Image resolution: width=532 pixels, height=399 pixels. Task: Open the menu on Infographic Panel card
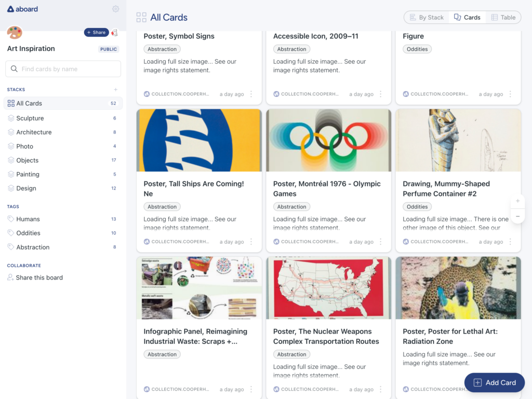[251, 389]
